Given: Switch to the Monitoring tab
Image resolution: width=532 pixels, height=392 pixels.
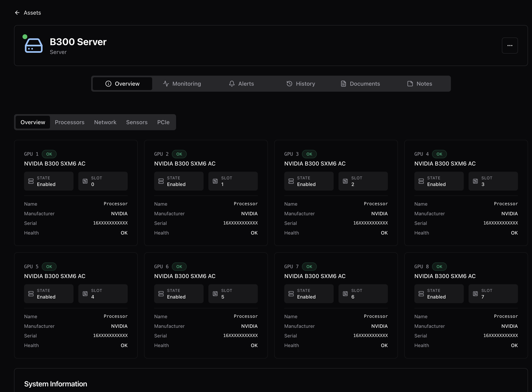Looking at the screenshot, I should (x=182, y=83).
